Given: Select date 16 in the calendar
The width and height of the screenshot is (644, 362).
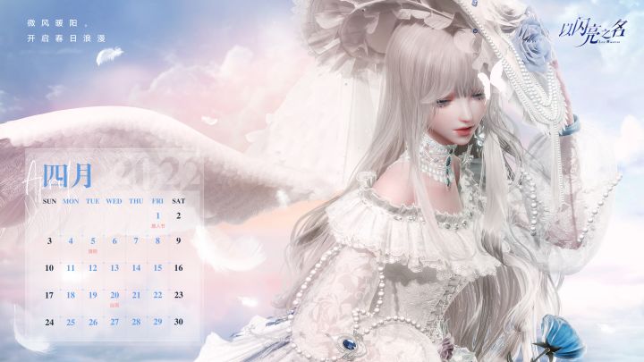Looking at the screenshot, I should coord(179,268).
